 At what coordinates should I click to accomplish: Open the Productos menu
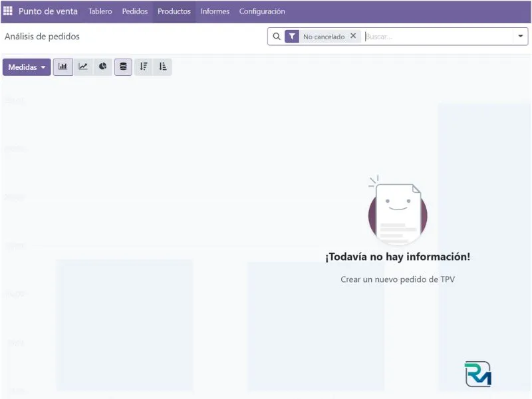point(174,11)
